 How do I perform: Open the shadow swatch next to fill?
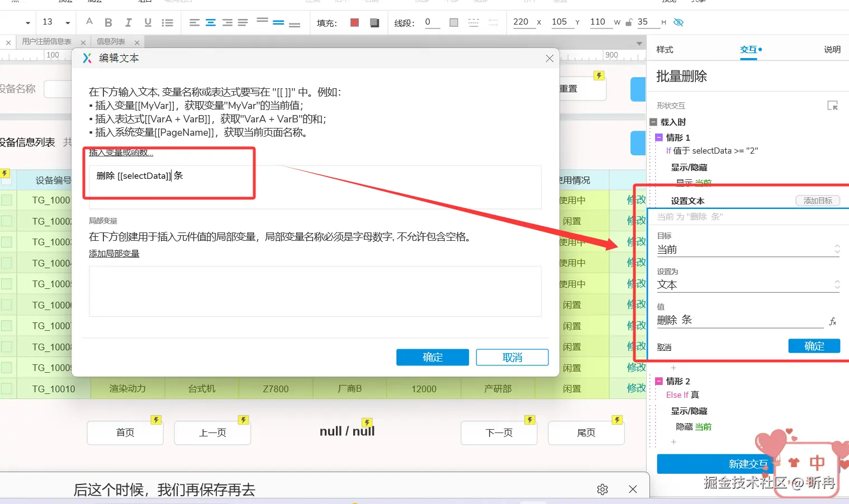point(374,22)
